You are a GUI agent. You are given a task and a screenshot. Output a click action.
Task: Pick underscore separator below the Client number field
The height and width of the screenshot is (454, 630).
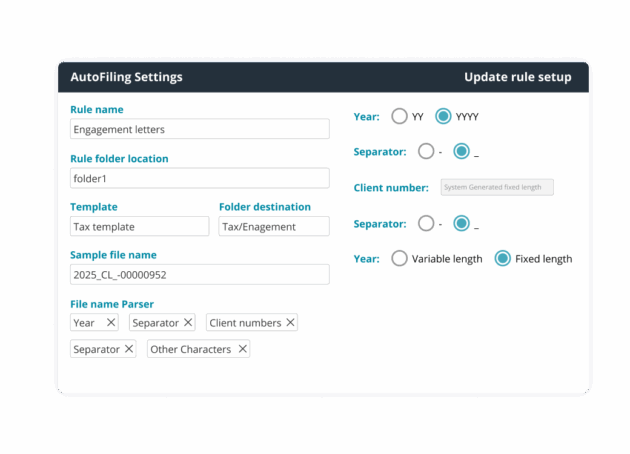[461, 223]
